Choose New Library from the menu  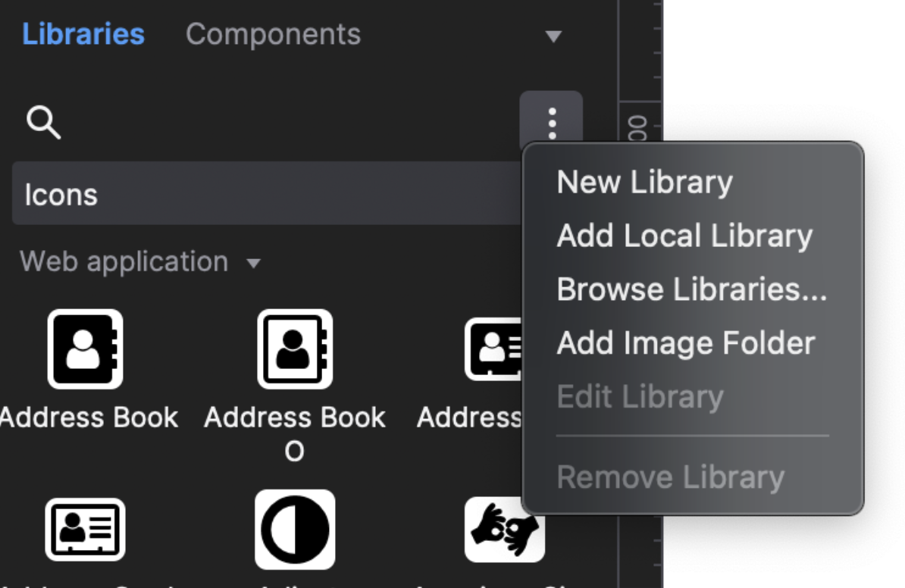tap(644, 182)
